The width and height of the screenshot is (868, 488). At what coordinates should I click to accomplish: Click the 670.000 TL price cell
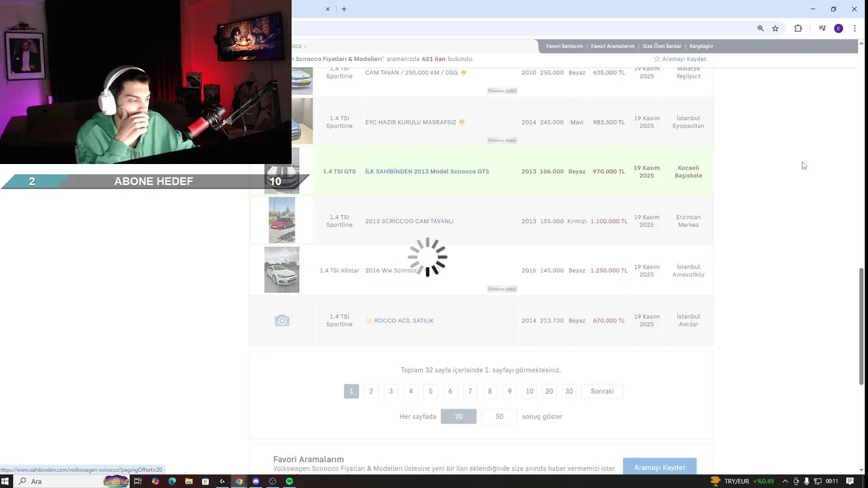(609, 321)
